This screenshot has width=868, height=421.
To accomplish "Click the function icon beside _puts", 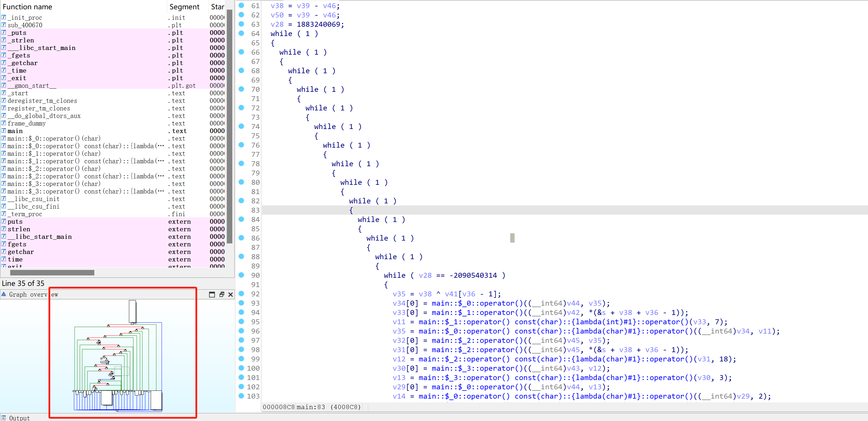I will click(3, 33).
